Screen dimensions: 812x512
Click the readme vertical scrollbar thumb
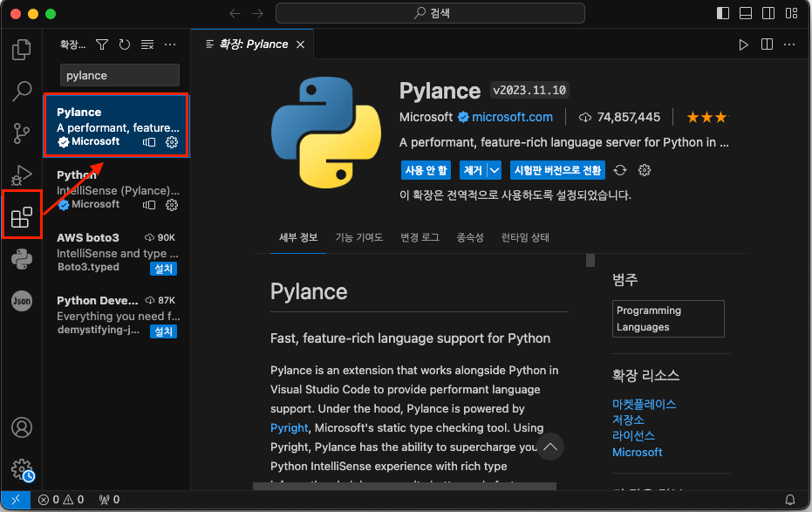pos(590,260)
